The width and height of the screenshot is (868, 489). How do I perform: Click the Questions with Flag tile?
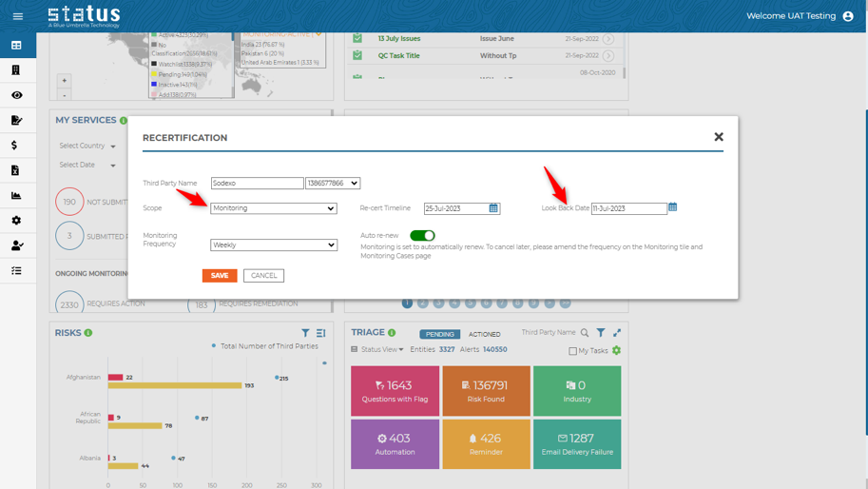(395, 391)
